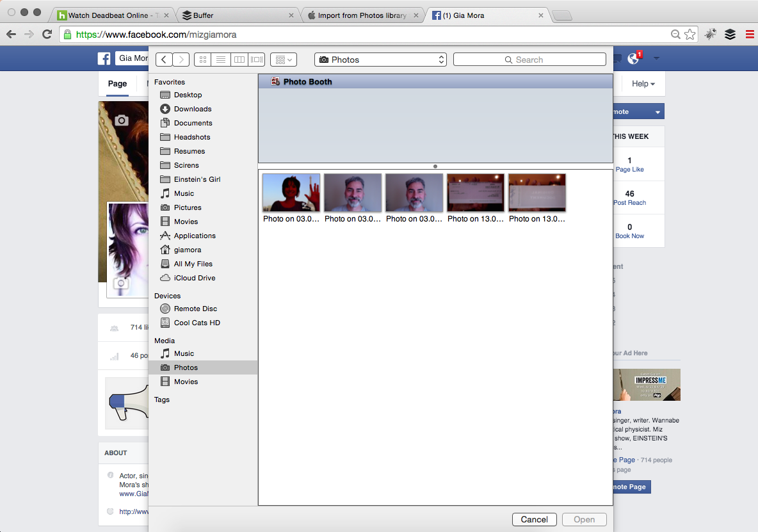
Task: Click the zoom magnifier in address bar
Action: [x=675, y=35]
